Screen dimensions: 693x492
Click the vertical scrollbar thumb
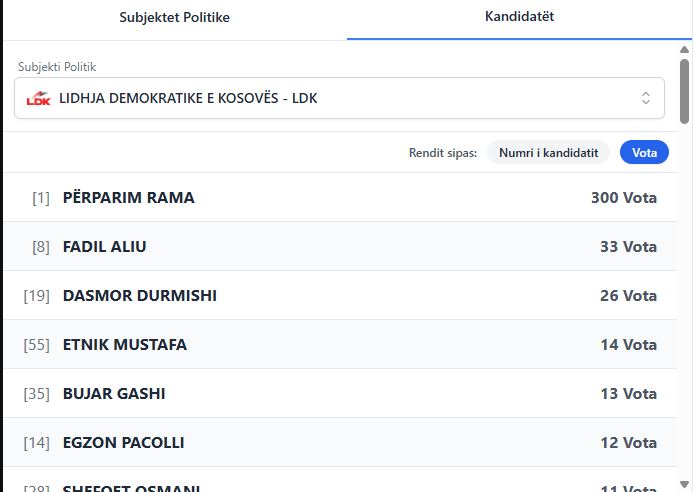click(x=685, y=90)
